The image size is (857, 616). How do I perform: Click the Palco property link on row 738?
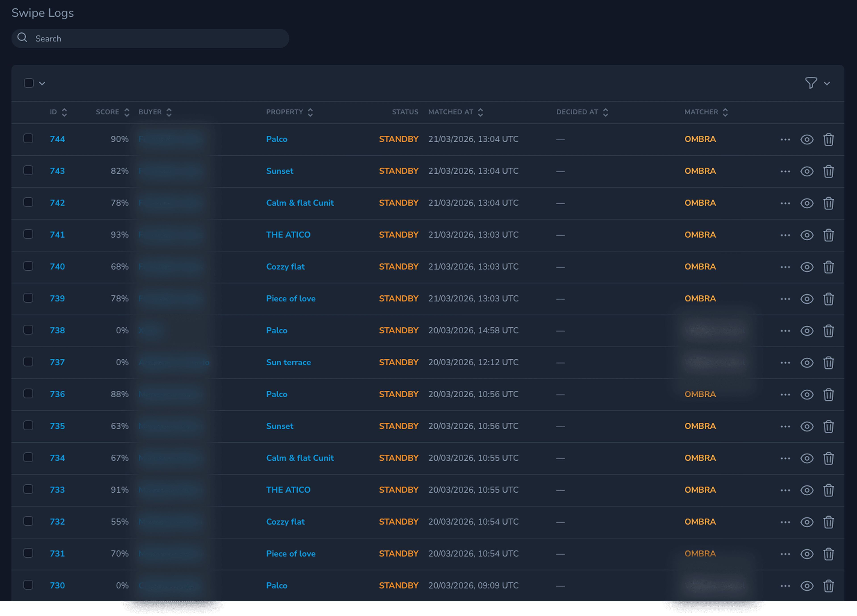click(x=277, y=330)
